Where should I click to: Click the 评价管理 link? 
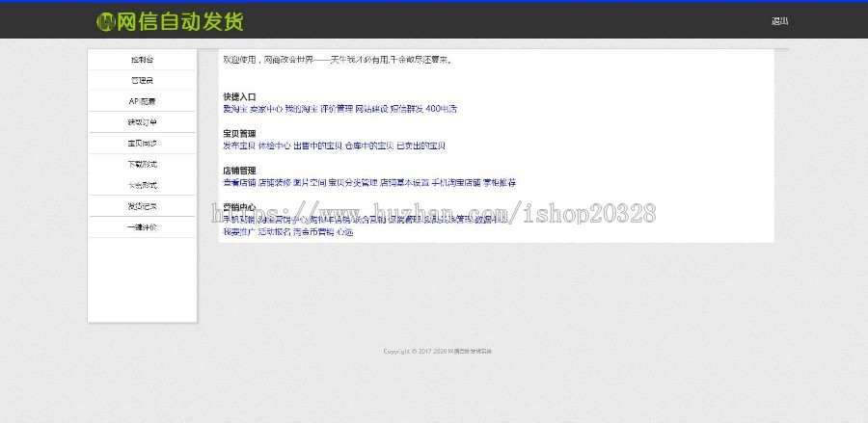pyautogui.click(x=336, y=109)
